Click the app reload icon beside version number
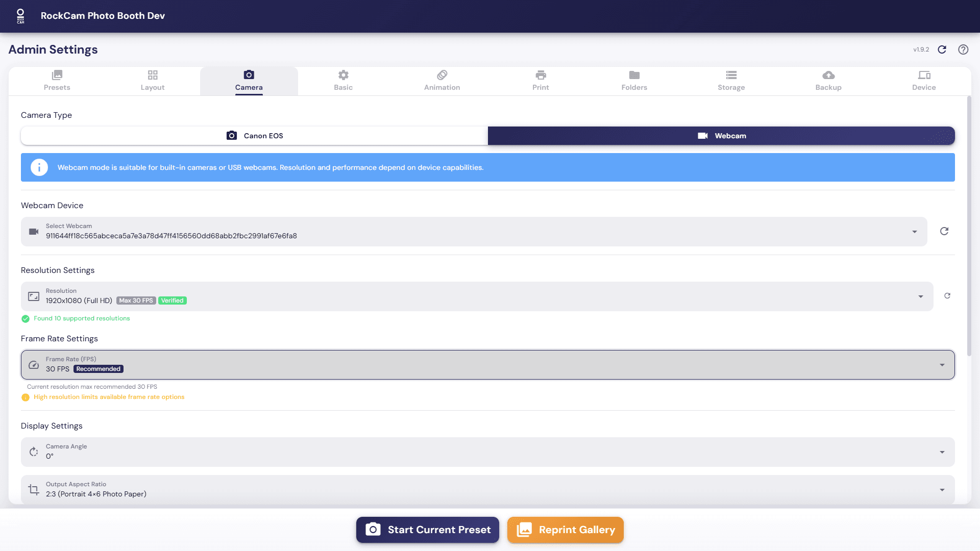The width and height of the screenshot is (980, 551). coord(942,49)
